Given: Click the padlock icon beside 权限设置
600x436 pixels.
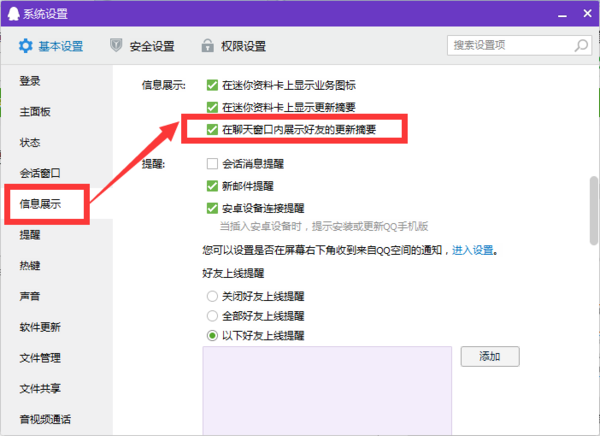Looking at the screenshot, I should pos(207,45).
